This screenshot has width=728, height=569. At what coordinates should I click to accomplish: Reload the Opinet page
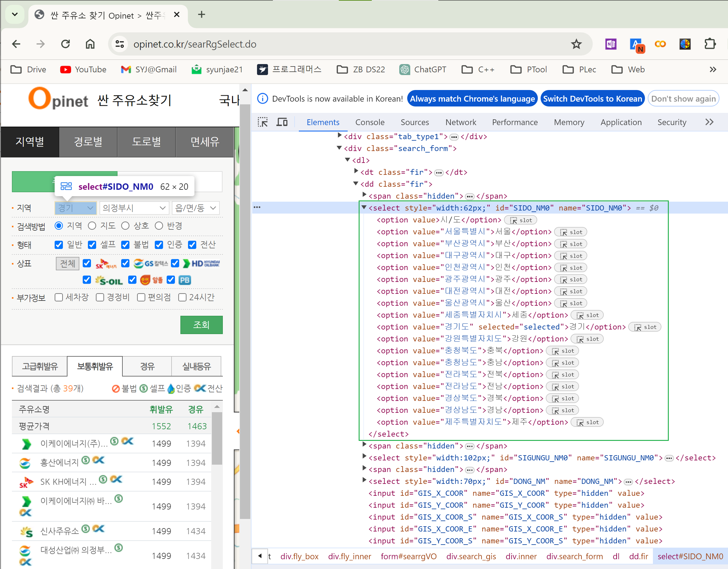(66, 44)
